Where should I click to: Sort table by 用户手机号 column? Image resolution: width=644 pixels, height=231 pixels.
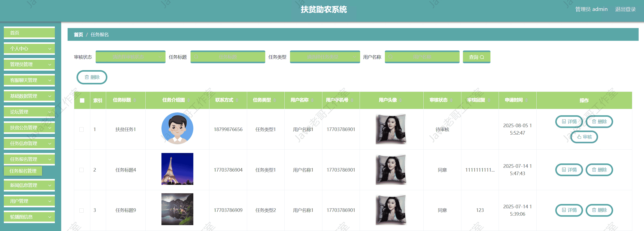click(x=352, y=100)
